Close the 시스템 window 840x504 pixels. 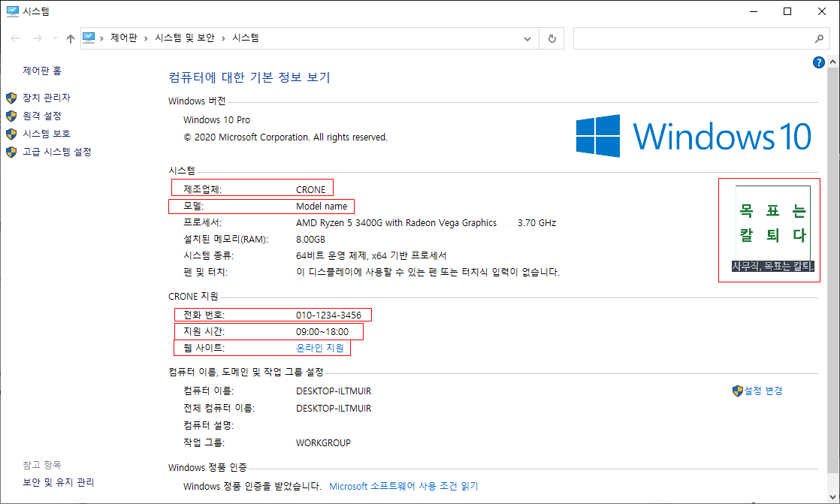pos(822,11)
